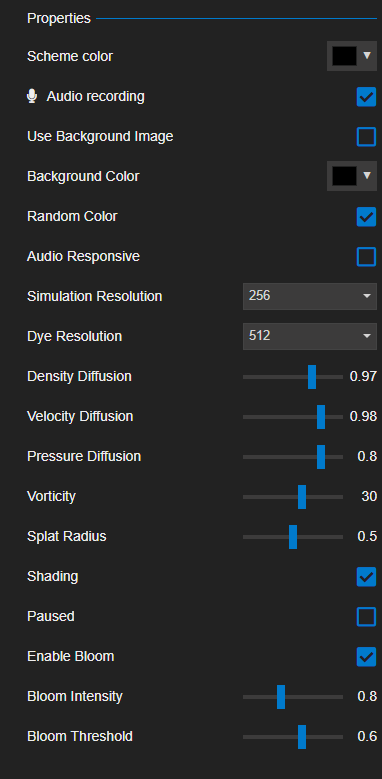This screenshot has height=779, width=382.
Task: Click the Splat Radius slider thumb
Action: (x=293, y=537)
